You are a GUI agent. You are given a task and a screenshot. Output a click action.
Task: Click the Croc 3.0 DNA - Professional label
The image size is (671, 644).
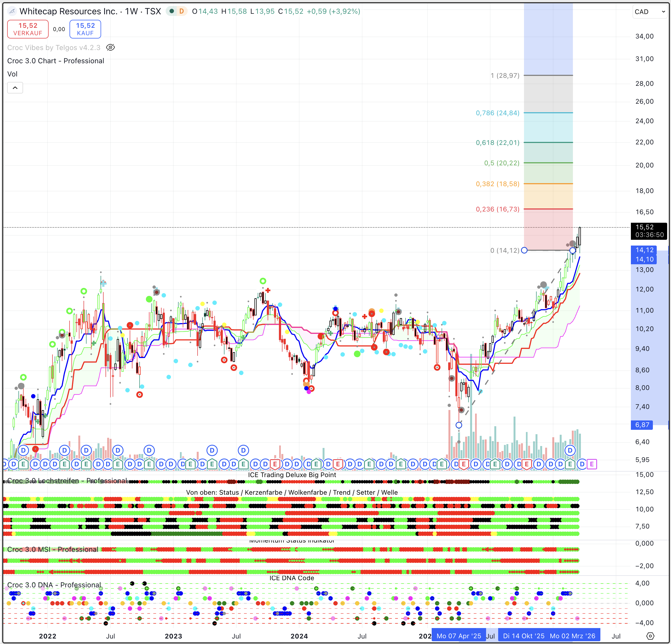(54, 585)
